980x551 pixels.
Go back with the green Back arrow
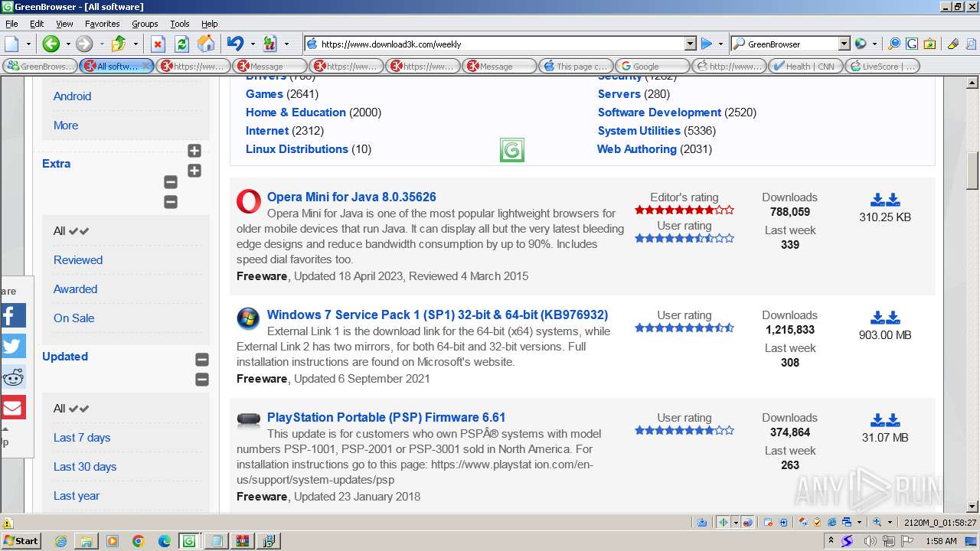point(51,44)
